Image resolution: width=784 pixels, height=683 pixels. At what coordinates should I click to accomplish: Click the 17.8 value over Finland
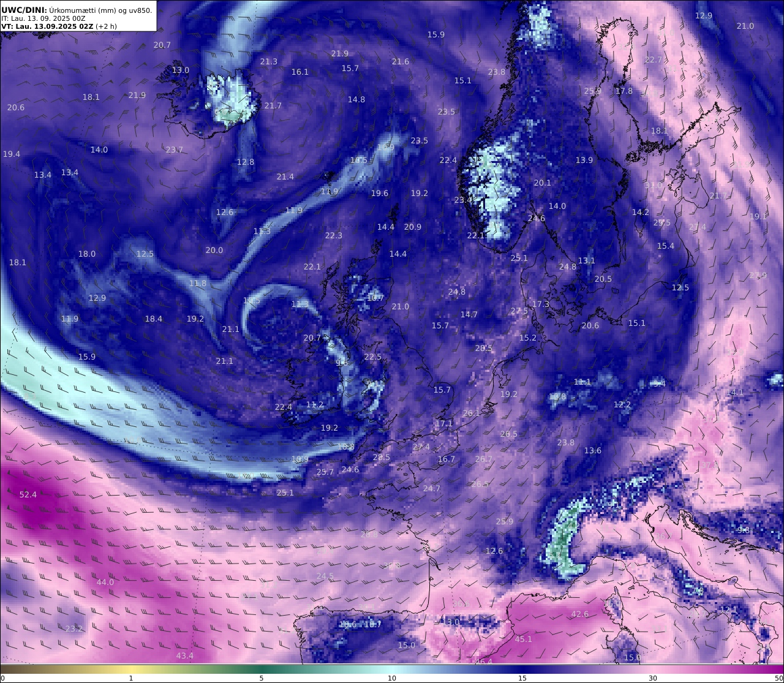pyautogui.click(x=624, y=91)
